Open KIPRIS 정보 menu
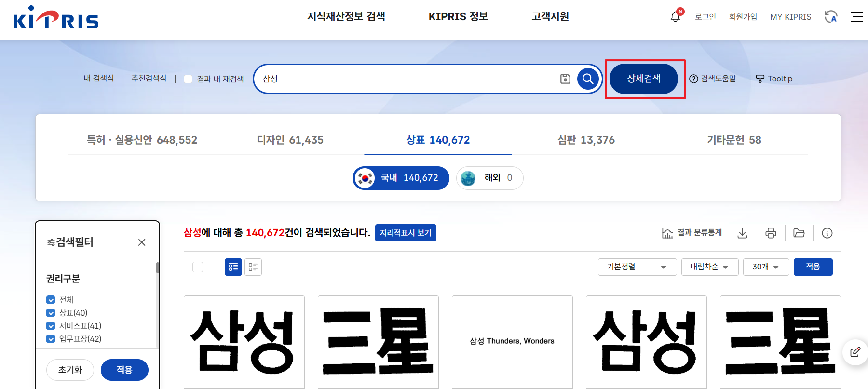 click(x=458, y=16)
